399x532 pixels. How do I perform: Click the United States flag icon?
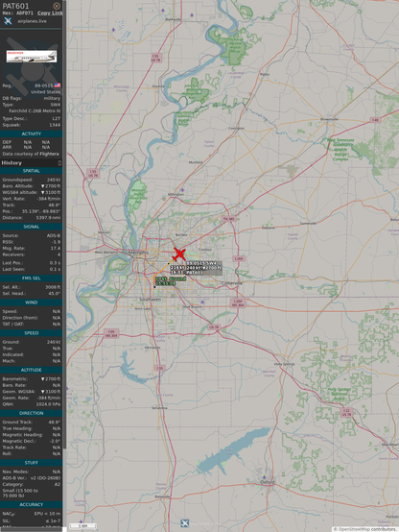pos(58,85)
